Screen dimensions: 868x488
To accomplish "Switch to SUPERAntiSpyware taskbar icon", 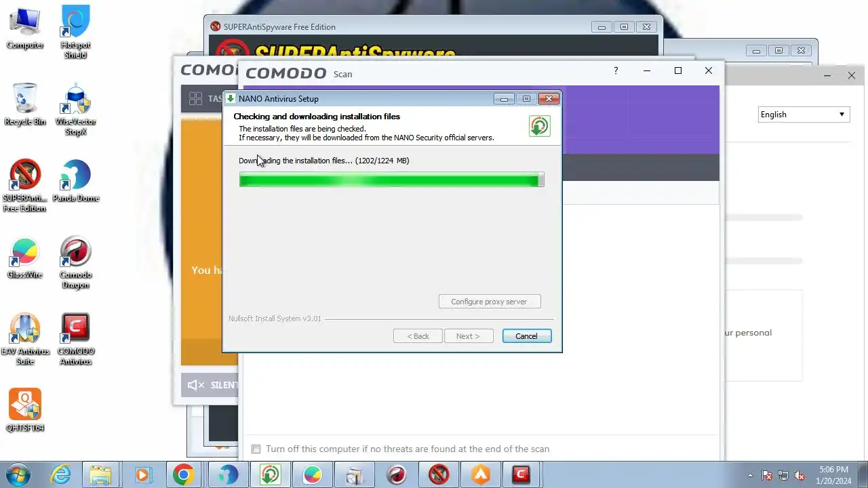I will [439, 475].
